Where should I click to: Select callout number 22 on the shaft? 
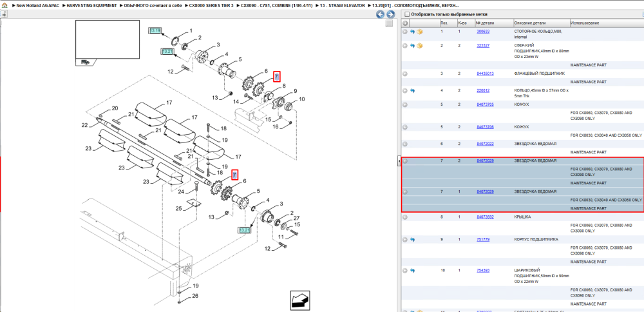[84, 125]
